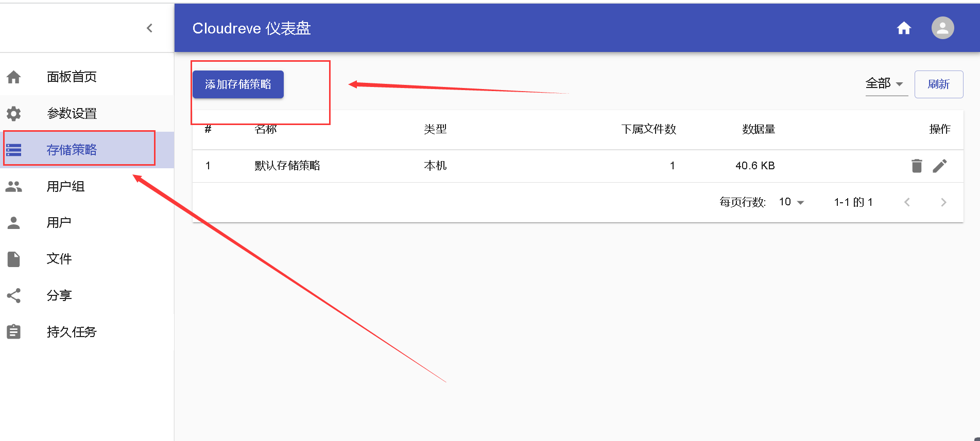980x441 pixels.
Task: Click the 存储策略 storage icon
Action: click(x=14, y=150)
